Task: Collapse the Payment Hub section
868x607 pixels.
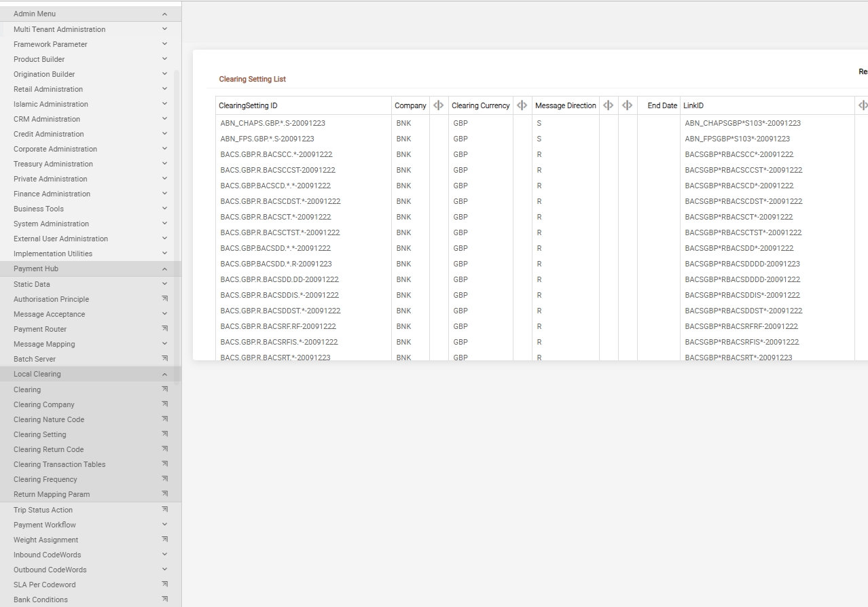Action: (x=164, y=268)
